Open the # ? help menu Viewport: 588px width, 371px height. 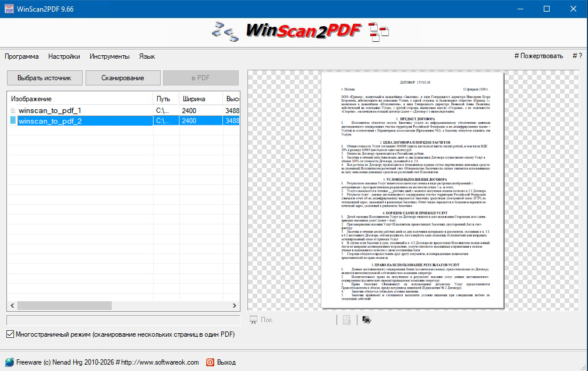pos(577,56)
